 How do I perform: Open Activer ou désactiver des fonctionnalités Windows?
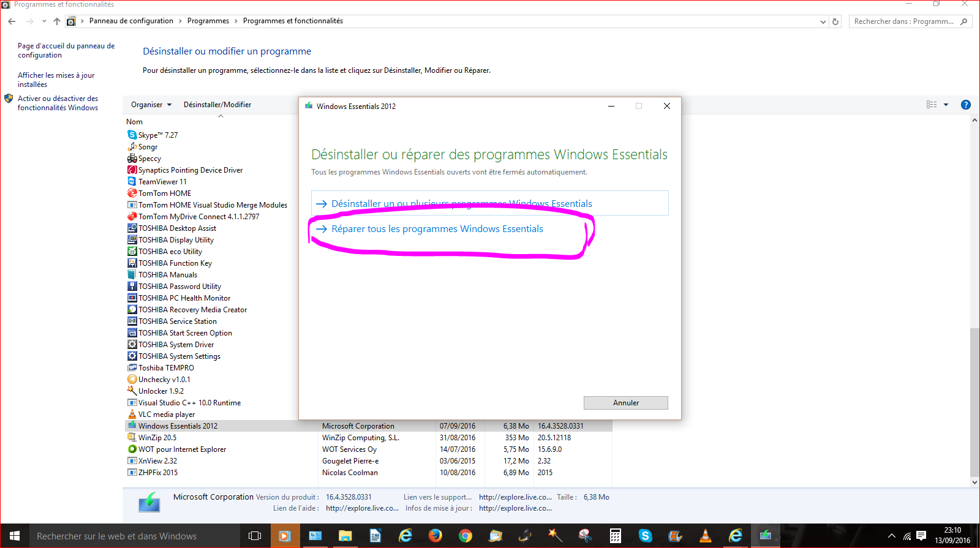pos(58,103)
